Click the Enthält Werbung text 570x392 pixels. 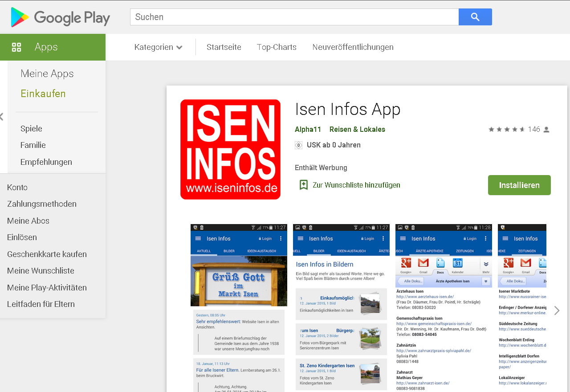click(321, 168)
